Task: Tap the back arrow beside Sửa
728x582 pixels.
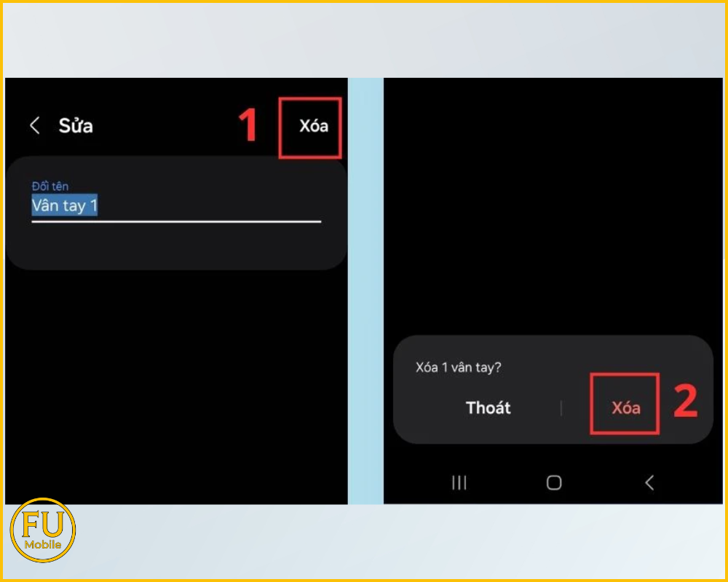Action: point(34,126)
